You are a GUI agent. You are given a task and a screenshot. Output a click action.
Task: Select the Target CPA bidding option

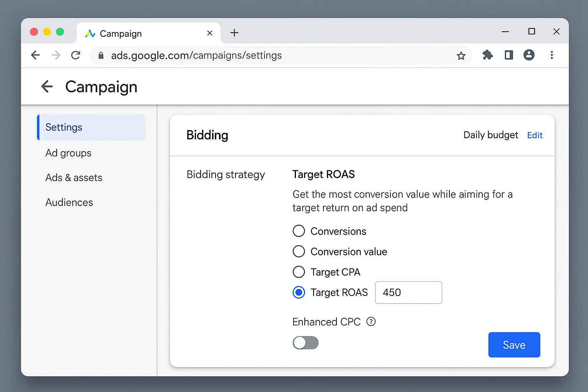[299, 272]
